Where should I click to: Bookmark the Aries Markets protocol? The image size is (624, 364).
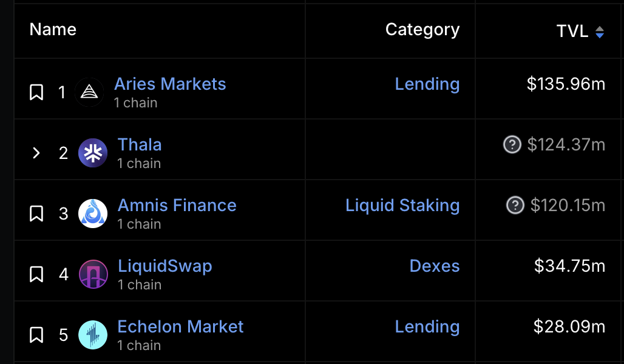coord(36,92)
